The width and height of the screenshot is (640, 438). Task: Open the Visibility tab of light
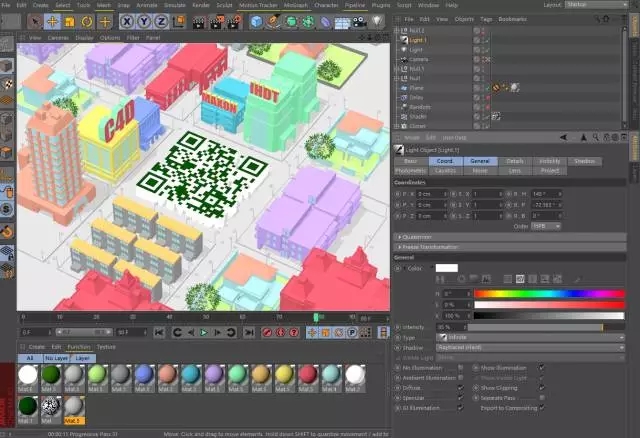point(549,160)
